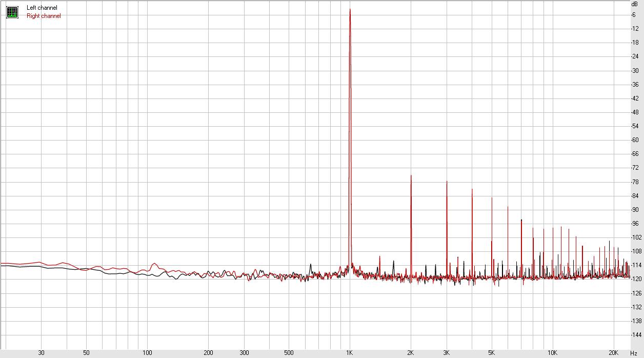Click the "-48" dB scale label

coord(634,112)
